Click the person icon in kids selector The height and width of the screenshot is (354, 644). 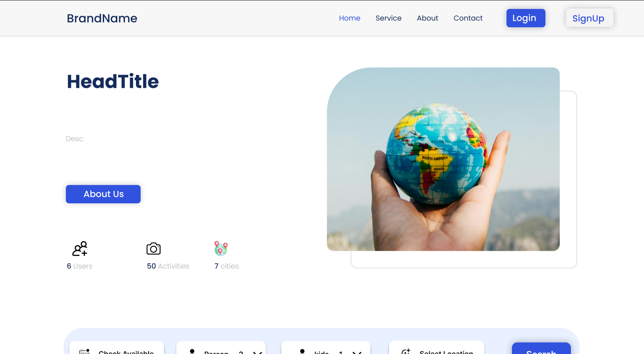pyautogui.click(x=302, y=351)
